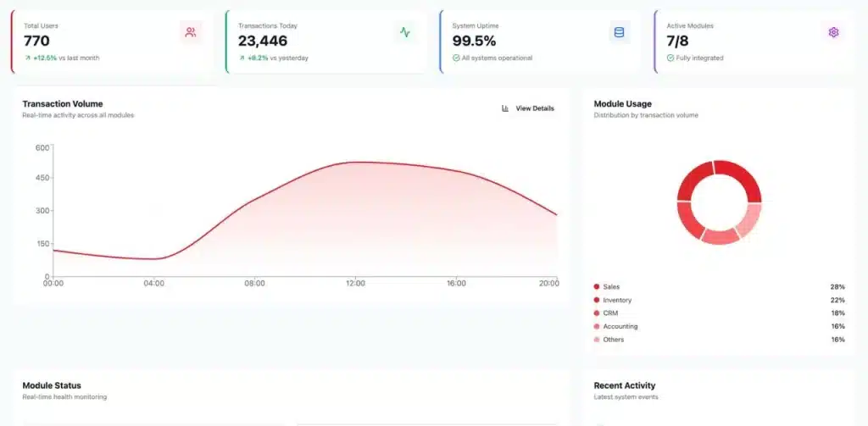
Task: Click the 16:00 label on chart x-axis
Action: pyautogui.click(x=456, y=283)
